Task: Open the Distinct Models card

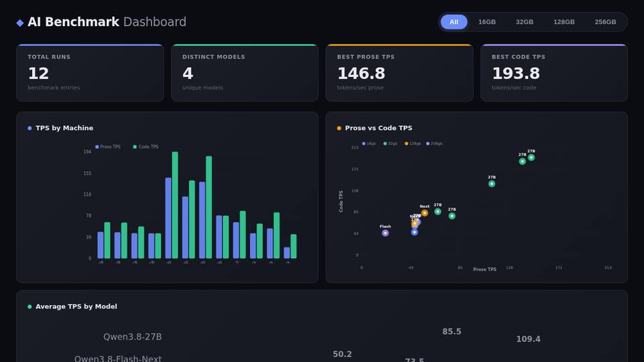Action: pos(245,72)
